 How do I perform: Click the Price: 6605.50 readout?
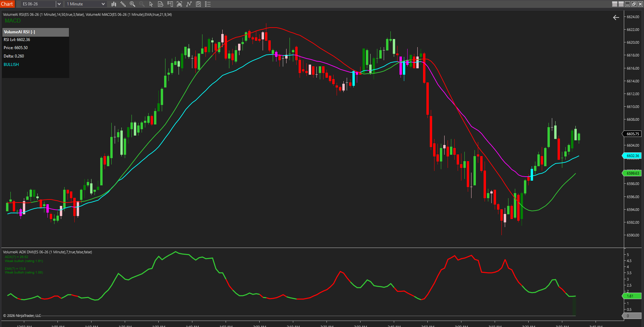click(x=15, y=48)
